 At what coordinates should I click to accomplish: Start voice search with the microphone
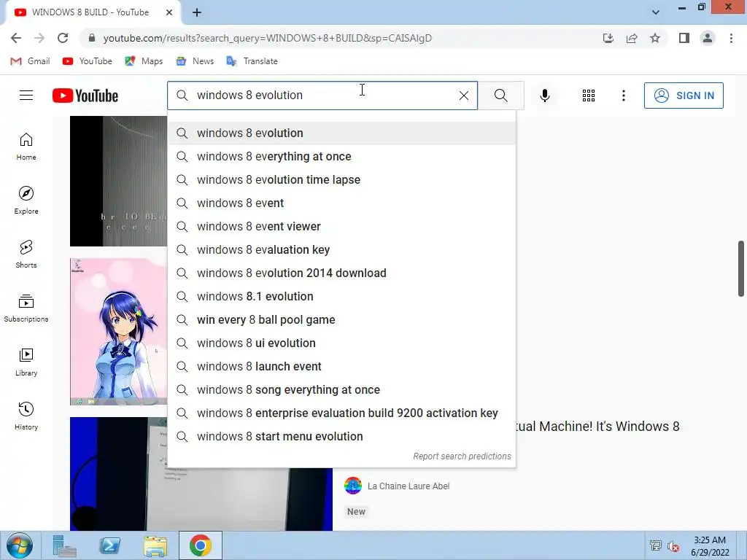click(x=544, y=96)
